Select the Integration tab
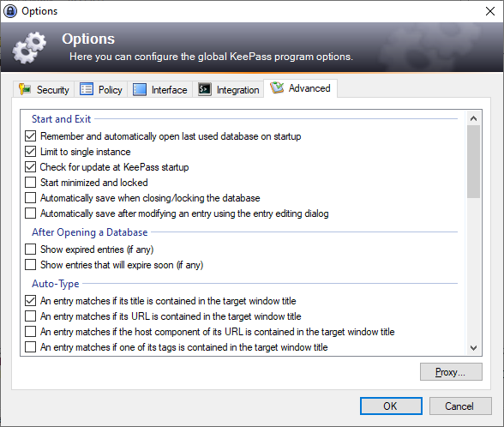This screenshot has height=427, width=504. (x=228, y=89)
